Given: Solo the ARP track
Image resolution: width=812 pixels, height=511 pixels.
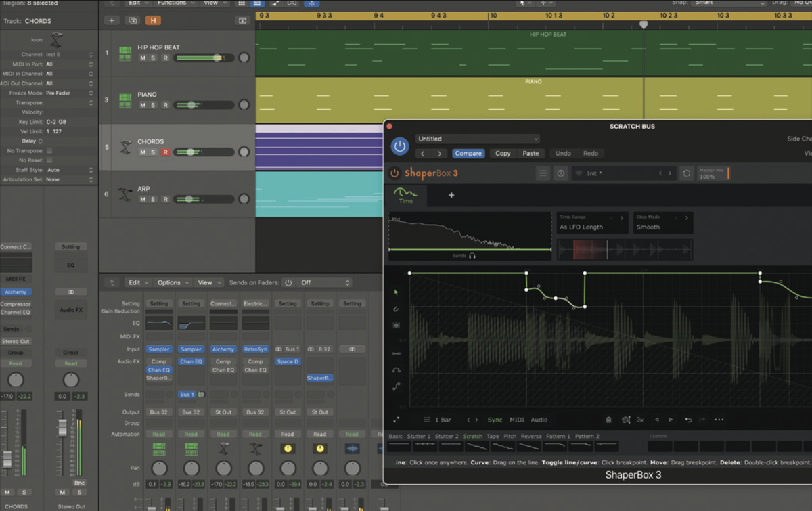Looking at the screenshot, I should pyautogui.click(x=154, y=199).
